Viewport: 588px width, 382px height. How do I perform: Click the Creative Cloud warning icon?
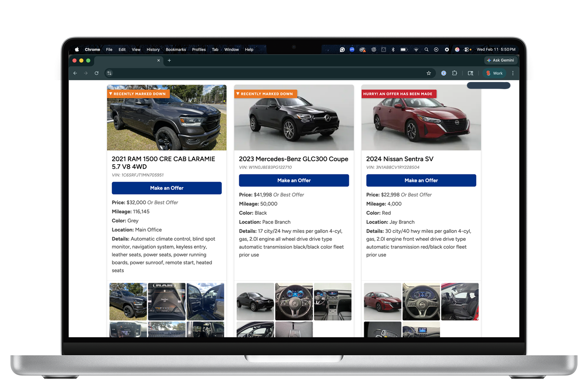point(362,50)
